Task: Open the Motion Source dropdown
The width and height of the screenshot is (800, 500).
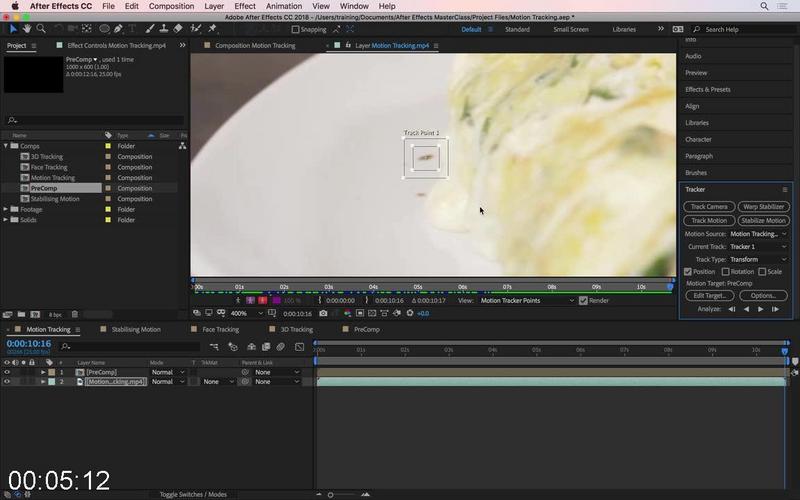Action: [x=758, y=234]
